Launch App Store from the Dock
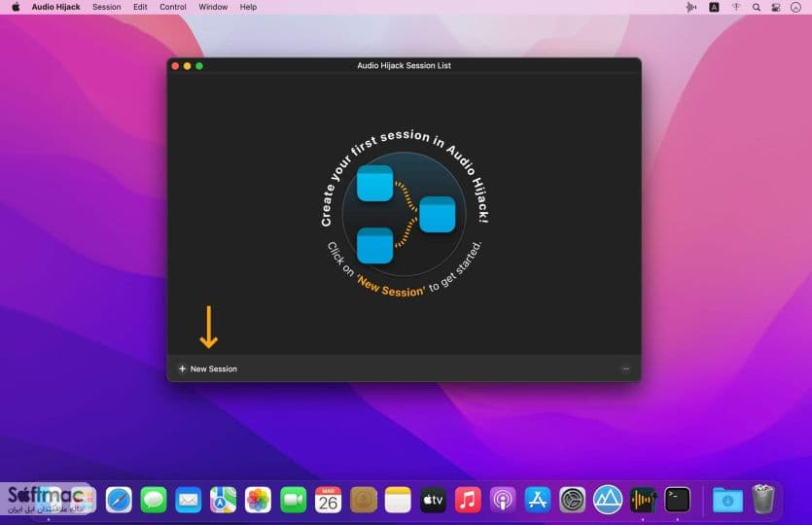Image resolution: width=812 pixels, height=525 pixels. click(x=538, y=500)
